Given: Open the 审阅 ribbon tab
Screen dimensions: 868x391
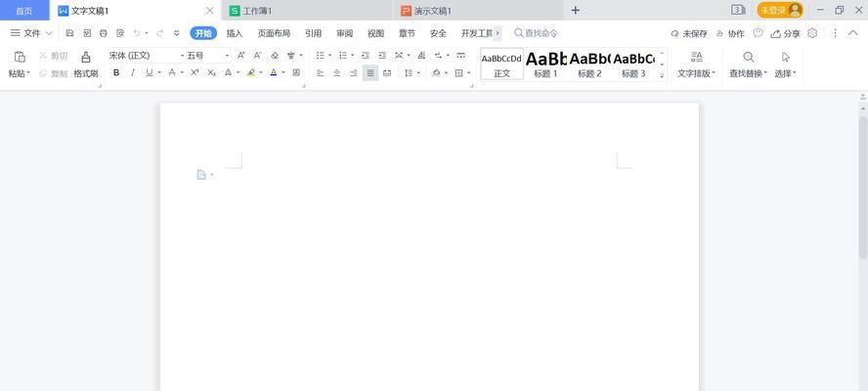Looking at the screenshot, I should (x=344, y=33).
